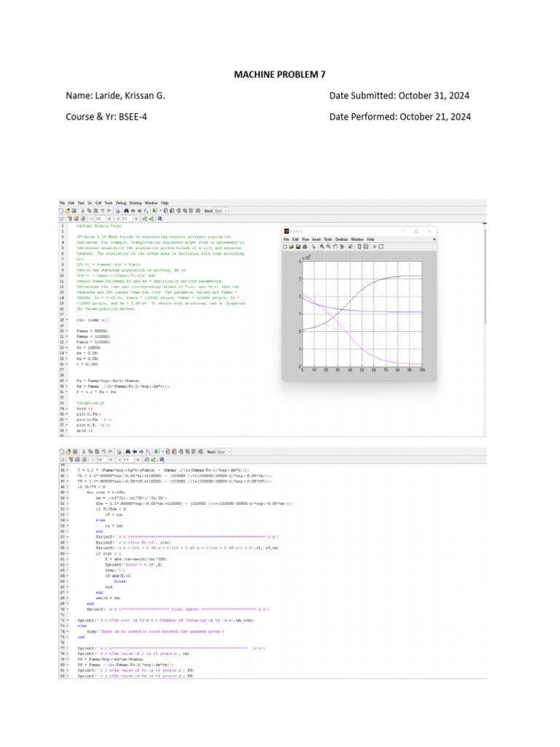Viewport: 560px width, 747px height.
Task: Toggle the Pan hand tool in Figure 1
Action: 335,247
